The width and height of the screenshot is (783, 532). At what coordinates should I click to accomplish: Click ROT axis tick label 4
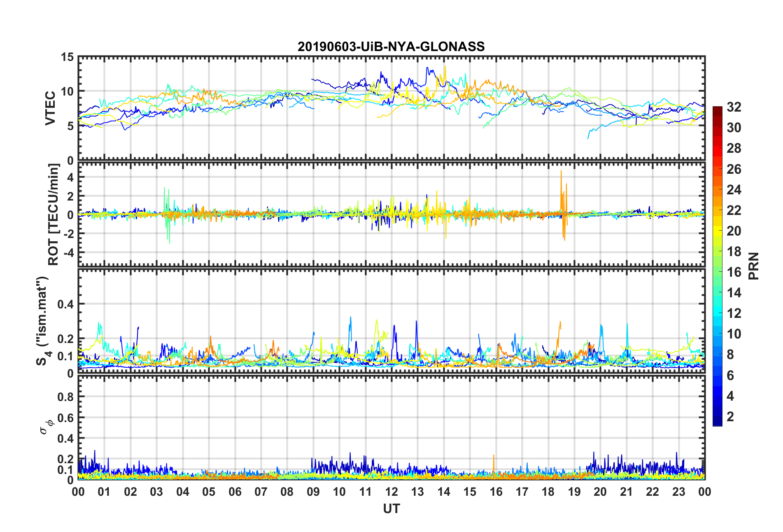(x=71, y=177)
